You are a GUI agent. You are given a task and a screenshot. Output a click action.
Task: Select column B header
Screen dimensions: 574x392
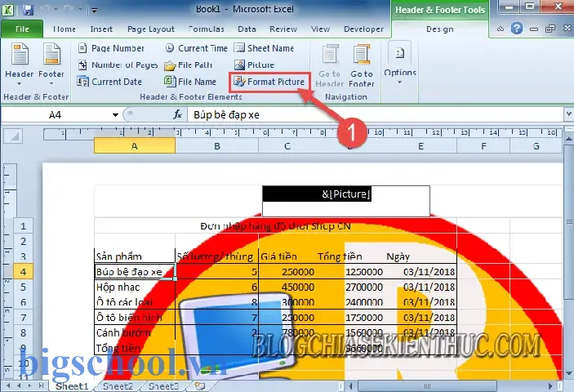(217, 146)
